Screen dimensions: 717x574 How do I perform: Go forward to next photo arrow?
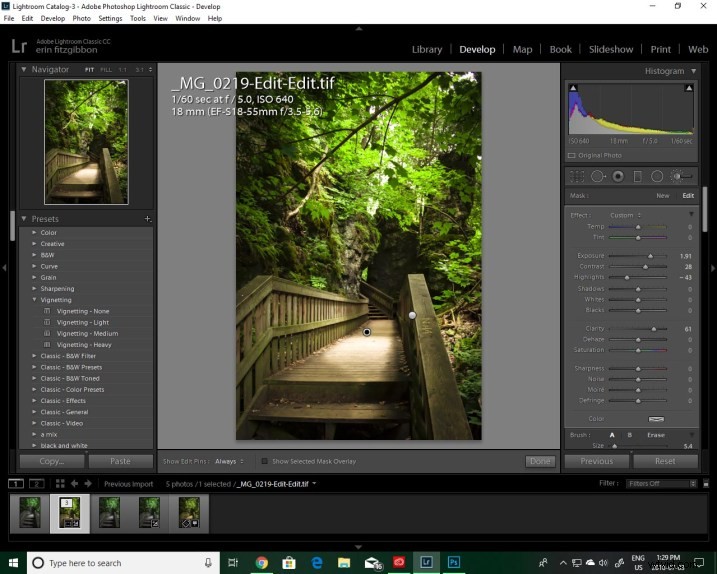pos(88,483)
